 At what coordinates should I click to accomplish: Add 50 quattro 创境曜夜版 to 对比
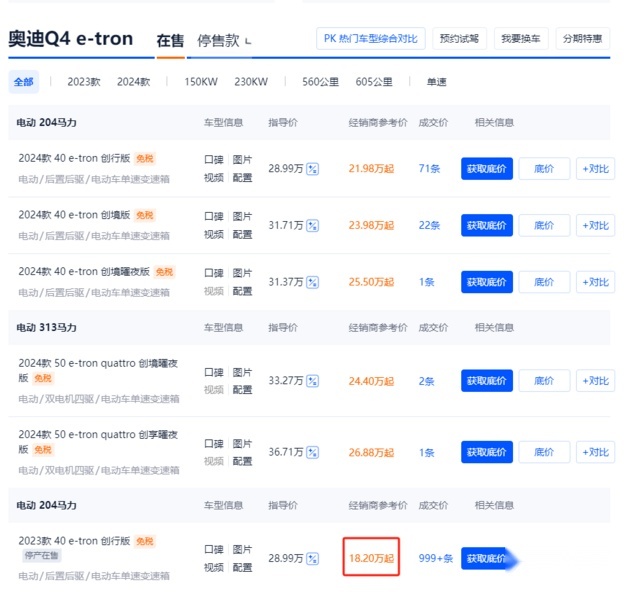pos(595,380)
